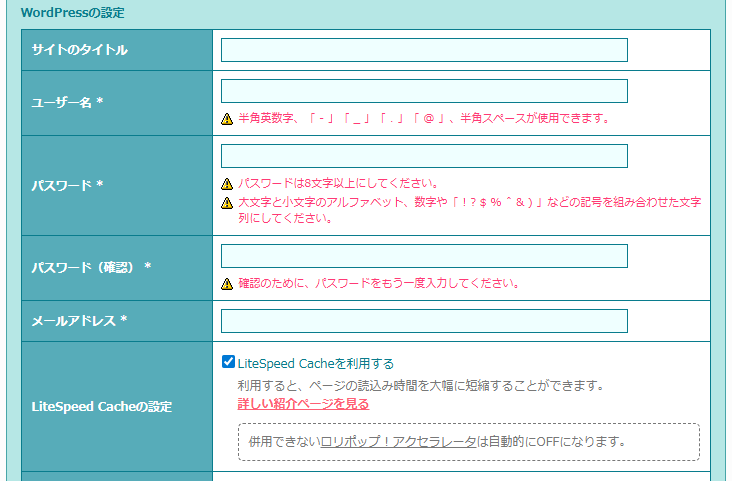Click into the ユーザー名 text field
732x481 pixels.
click(424, 91)
